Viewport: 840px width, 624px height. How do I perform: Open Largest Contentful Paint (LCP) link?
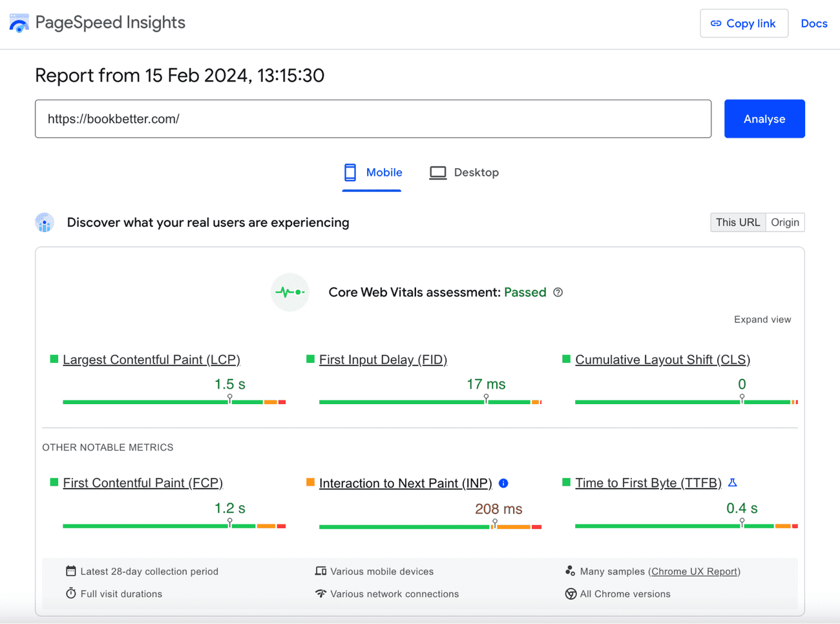pos(151,360)
